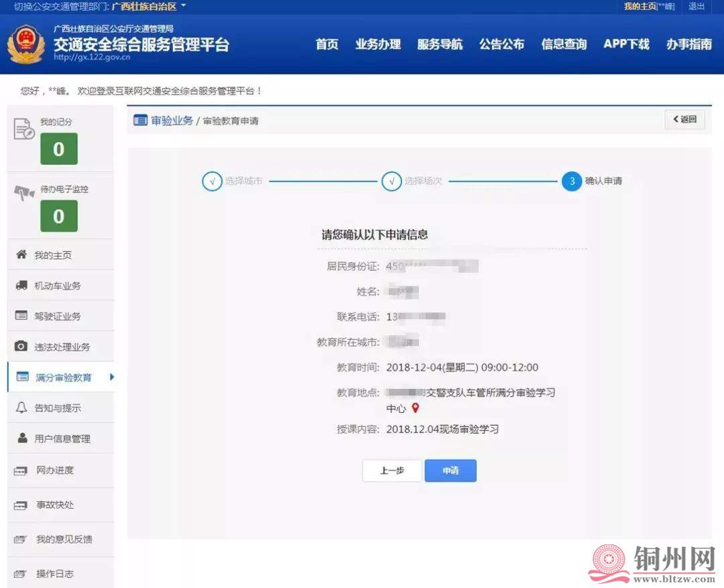
Task: Select 违法处理业务 in the sidebar
Action: click(x=60, y=347)
